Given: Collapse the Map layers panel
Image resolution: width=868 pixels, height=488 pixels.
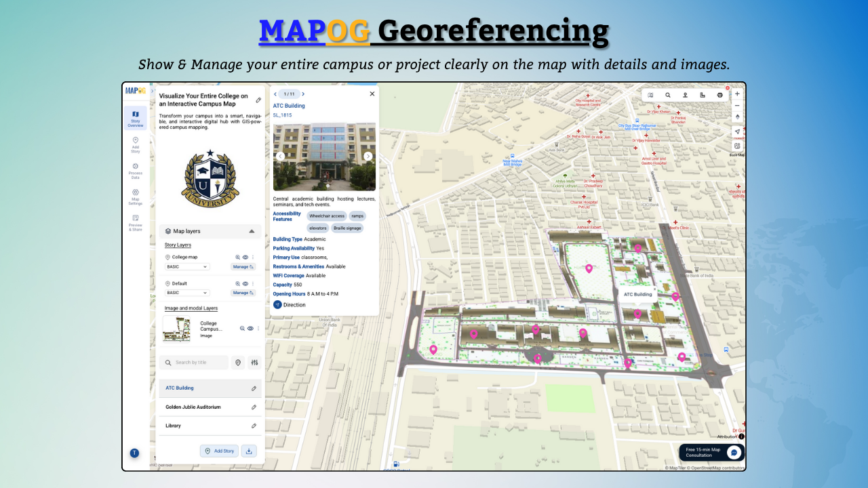Looking at the screenshot, I should (x=252, y=231).
